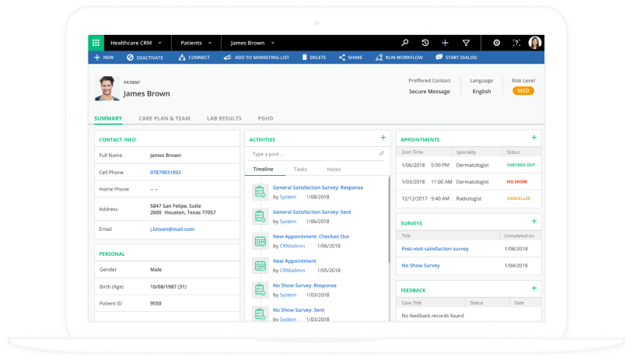
Task: Click Connect in the command bar
Action: [x=194, y=58]
